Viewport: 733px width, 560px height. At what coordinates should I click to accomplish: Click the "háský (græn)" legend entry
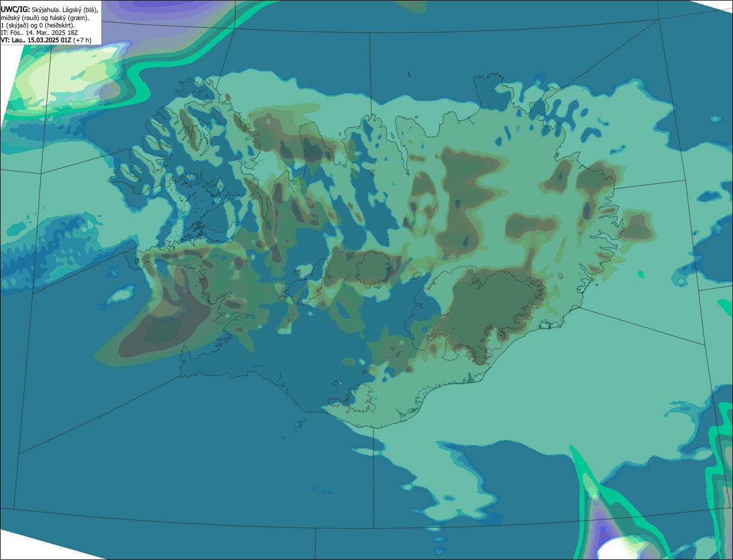[69, 18]
